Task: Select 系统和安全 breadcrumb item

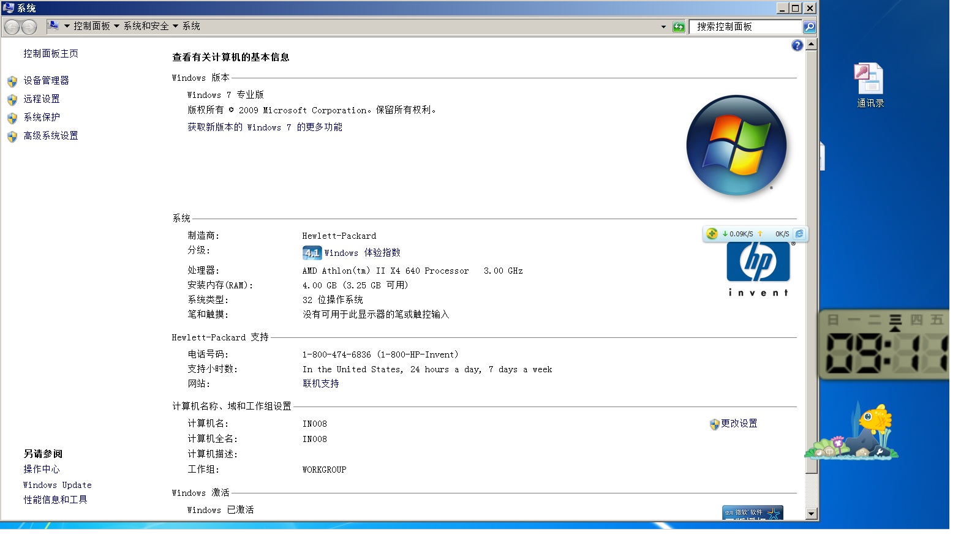Action: pyautogui.click(x=146, y=26)
